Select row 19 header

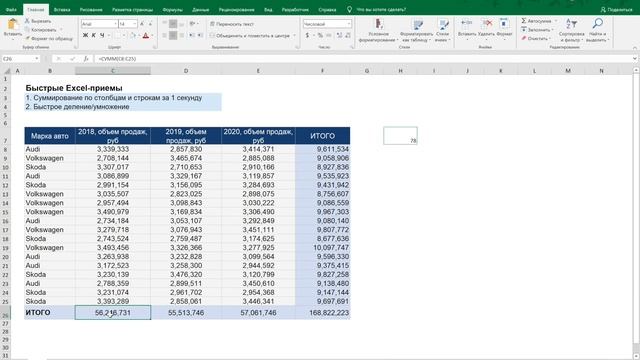click(6, 248)
